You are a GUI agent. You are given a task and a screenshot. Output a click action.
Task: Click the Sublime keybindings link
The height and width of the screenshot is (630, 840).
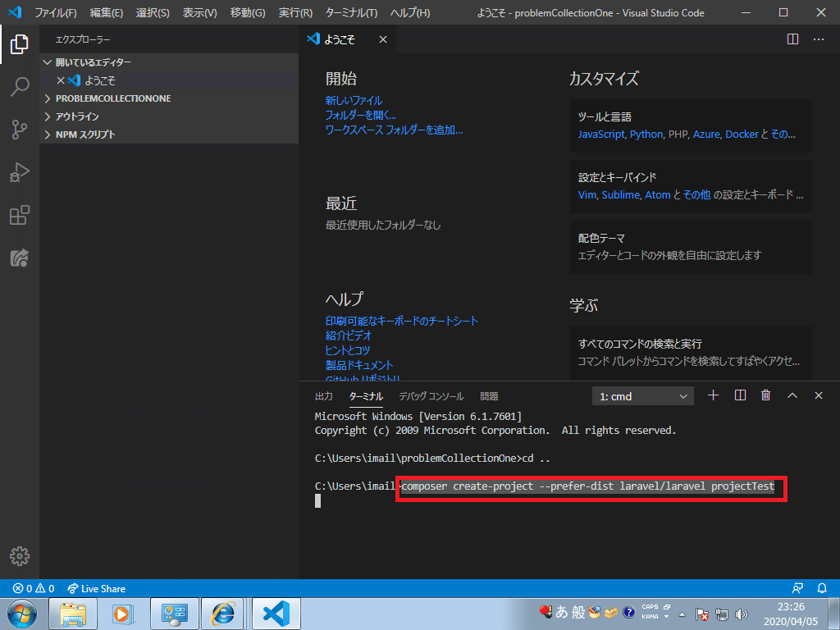(621, 194)
